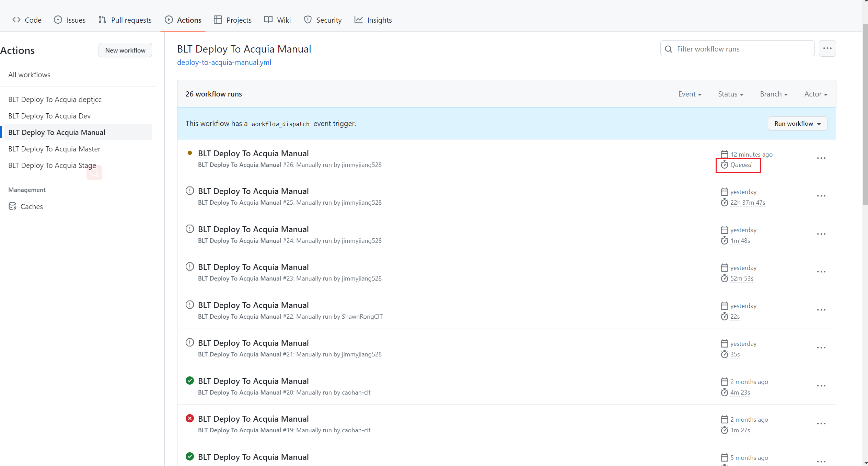Viewport: 868px width, 466px height.
Task: Select BLT Deploy To Acquia Dev workflow
Action: (49, 116)
